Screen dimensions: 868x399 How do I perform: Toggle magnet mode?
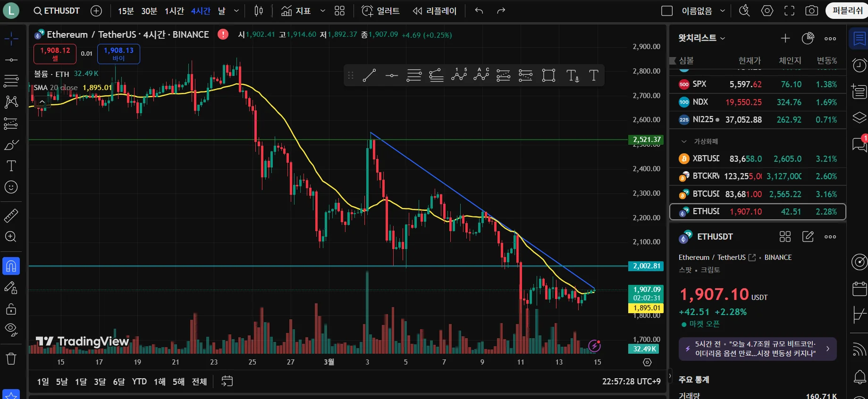coord(11,266)
